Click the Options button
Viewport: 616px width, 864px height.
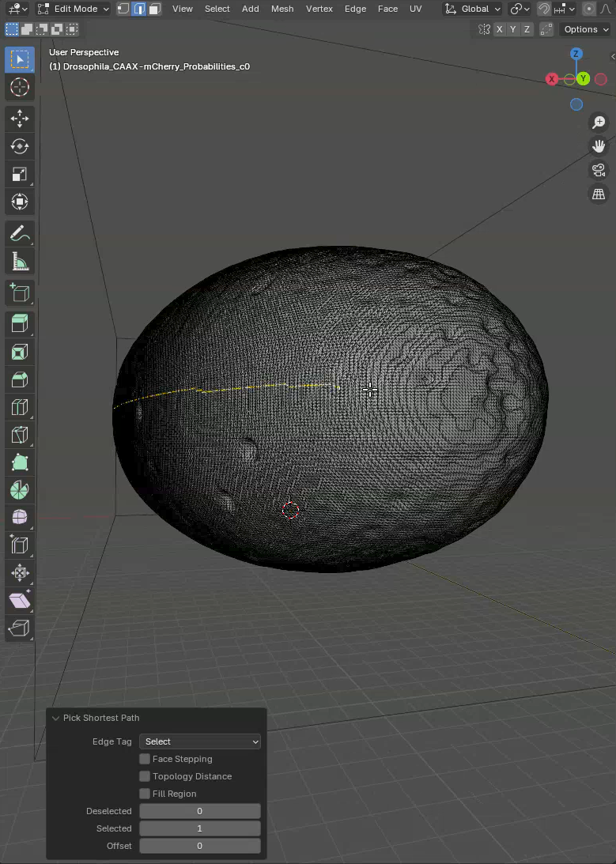point(585,29)
